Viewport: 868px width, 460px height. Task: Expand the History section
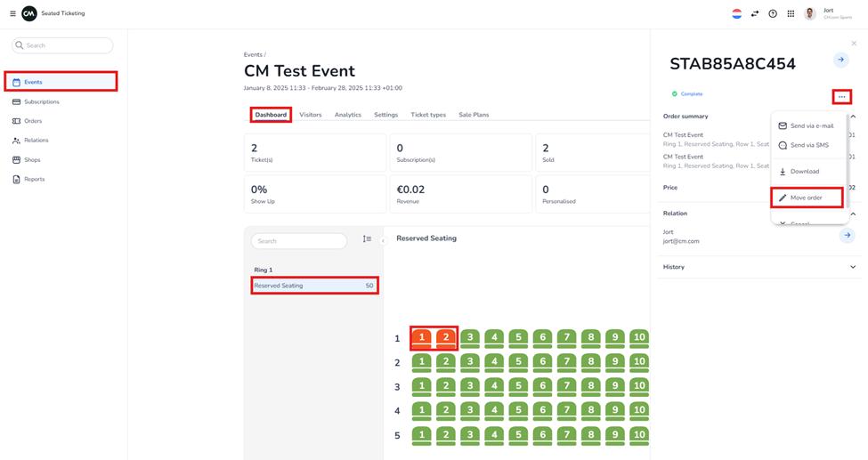pos(853,267)
